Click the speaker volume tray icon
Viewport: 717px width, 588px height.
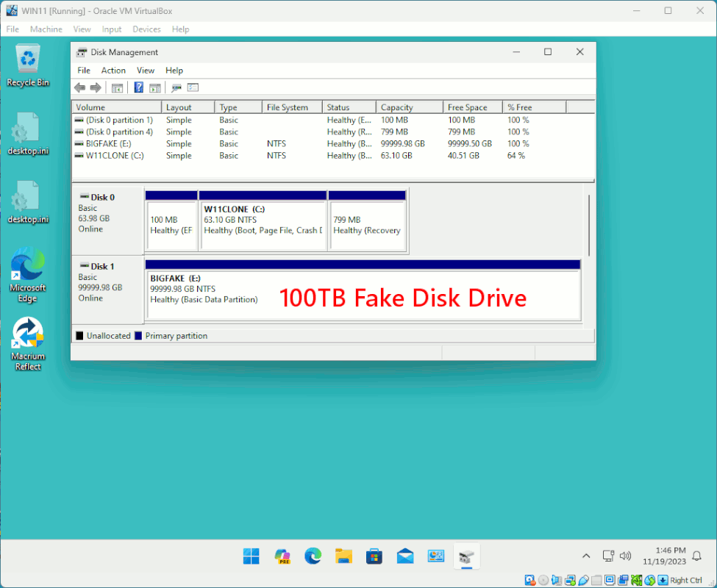[x=625, y=556]
